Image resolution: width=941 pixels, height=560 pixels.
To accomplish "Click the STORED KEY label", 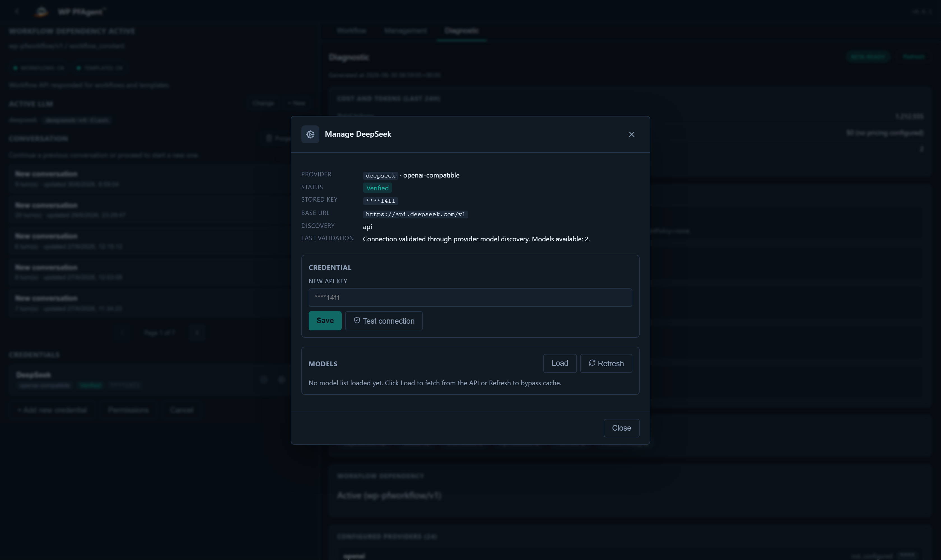I will (319, 200).
